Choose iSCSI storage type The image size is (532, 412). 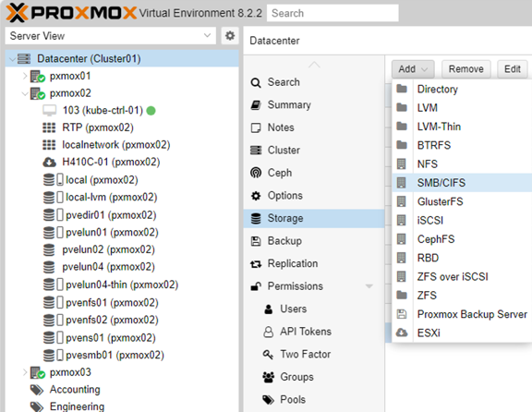(462, 220)
